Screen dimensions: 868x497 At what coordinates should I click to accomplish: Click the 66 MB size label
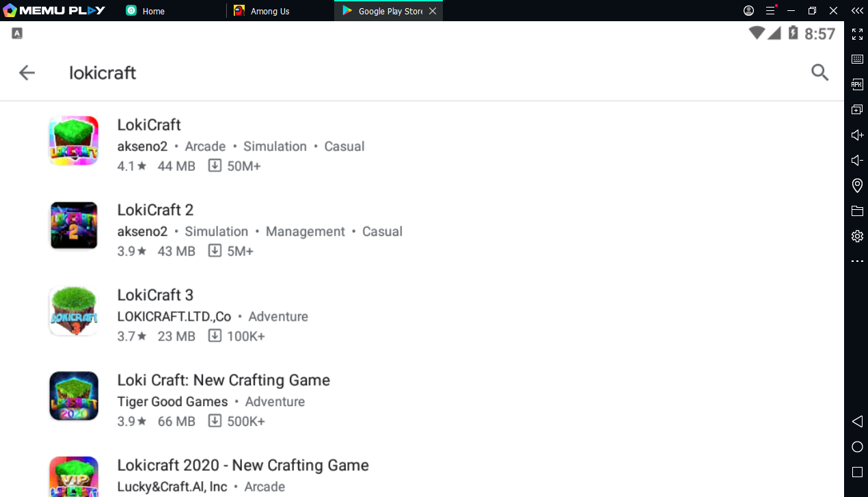pyautogui.click(x=176, y=422)
